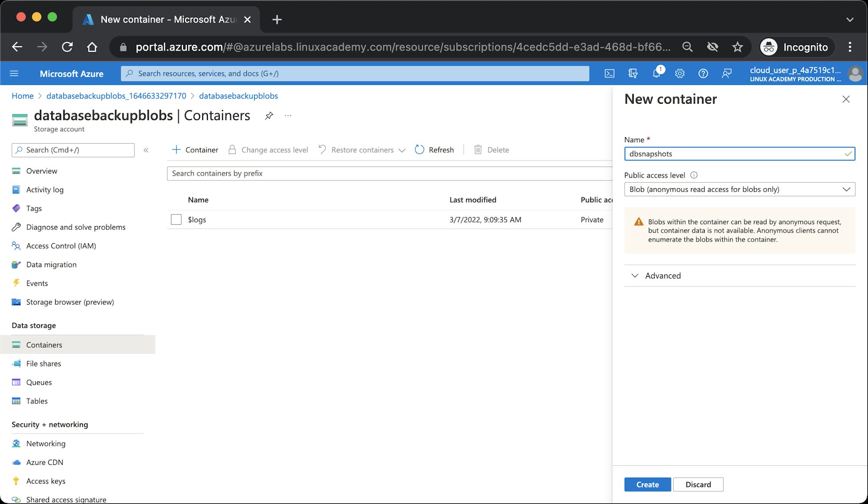Open the directory and subscription filter
The image size is (868, 504).
pyautogui.click(x=633, y=73)
